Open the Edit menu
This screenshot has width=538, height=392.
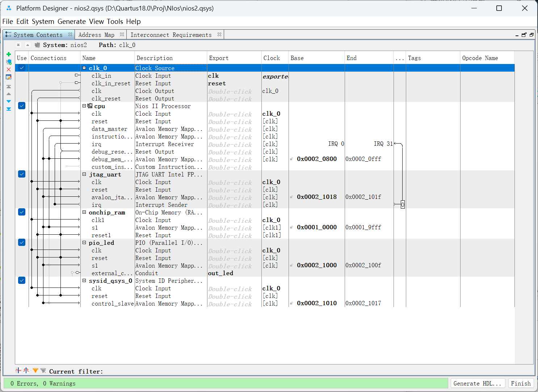click(x=22, y=22)
